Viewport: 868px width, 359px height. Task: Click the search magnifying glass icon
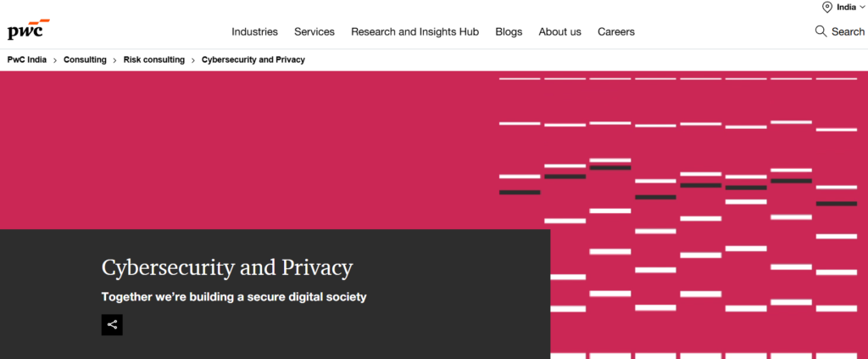[x=821, y=31]
